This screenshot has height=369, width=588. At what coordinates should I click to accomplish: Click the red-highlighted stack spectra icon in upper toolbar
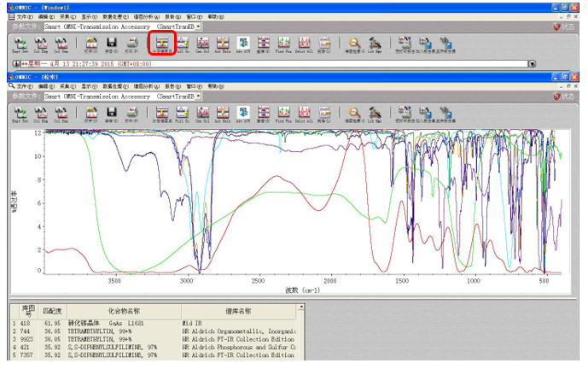[x=162, y=44]
